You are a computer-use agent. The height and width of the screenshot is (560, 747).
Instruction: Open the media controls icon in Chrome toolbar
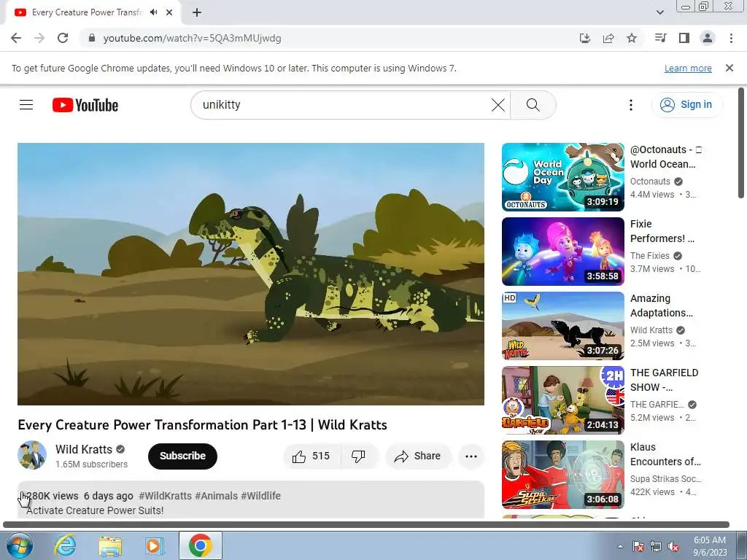[660, 38]
